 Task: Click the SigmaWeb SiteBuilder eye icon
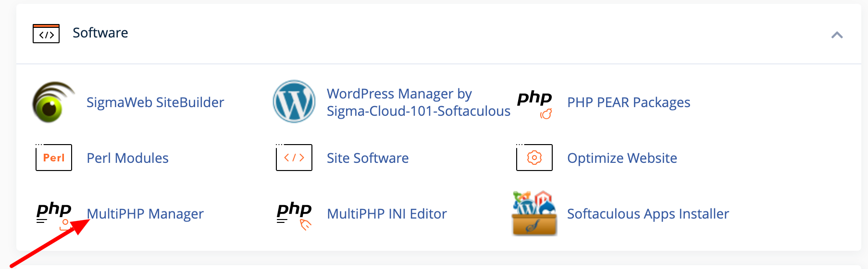(x=53, y=102)
